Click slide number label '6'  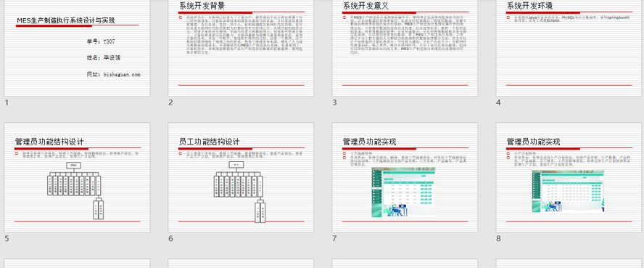pyautogui.click(x=170, y=238)
